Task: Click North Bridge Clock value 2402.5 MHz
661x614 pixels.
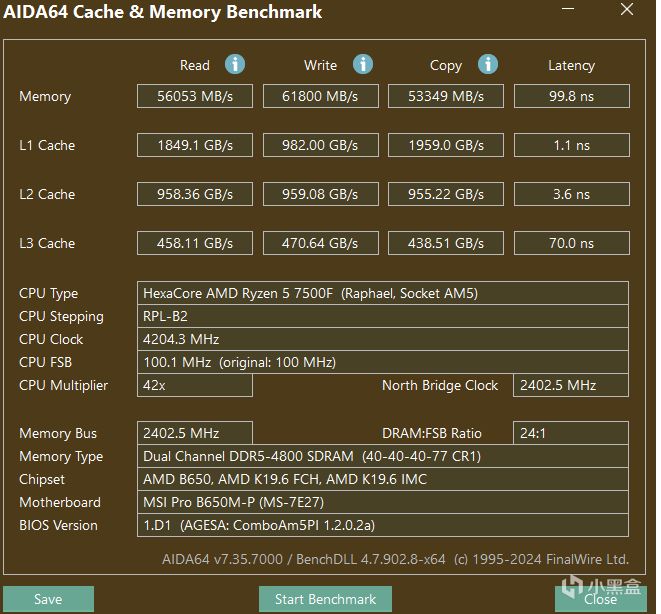Action: point(571,385)
